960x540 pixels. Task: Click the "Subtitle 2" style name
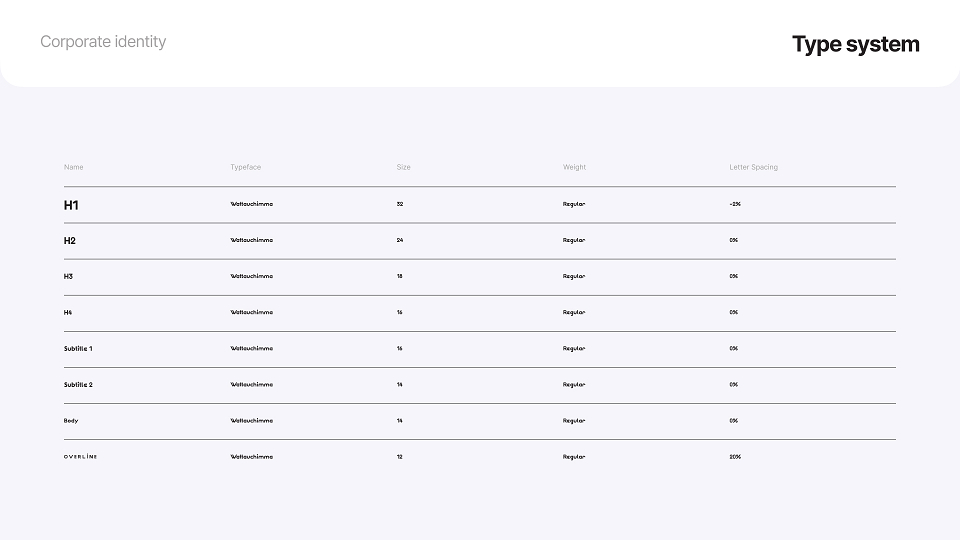(x=78, y=384)
